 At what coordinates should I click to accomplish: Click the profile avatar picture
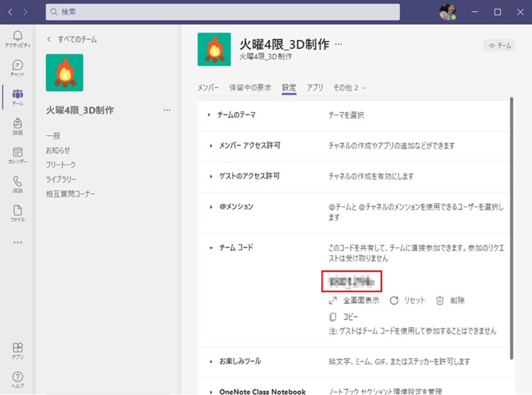point(447,12)
